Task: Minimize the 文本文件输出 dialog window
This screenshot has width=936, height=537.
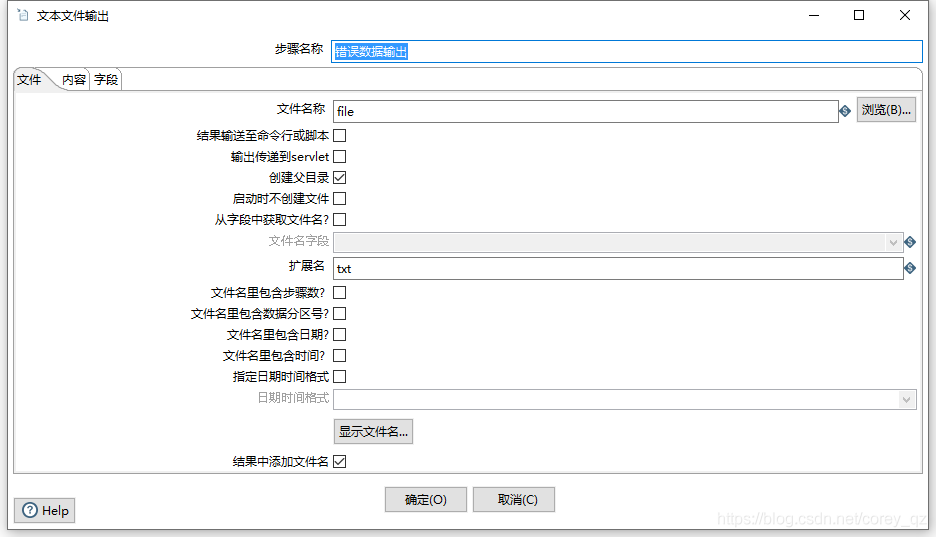Action: tap(814, 16)
